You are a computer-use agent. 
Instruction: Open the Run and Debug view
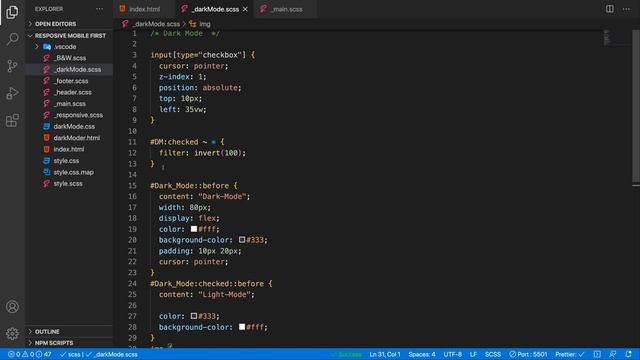pos(12,93)
